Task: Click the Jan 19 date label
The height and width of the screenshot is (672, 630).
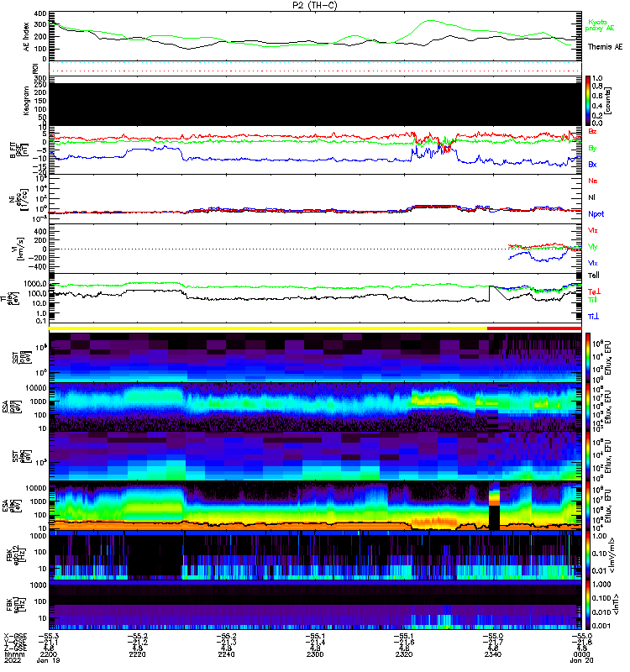Action: 48,660
